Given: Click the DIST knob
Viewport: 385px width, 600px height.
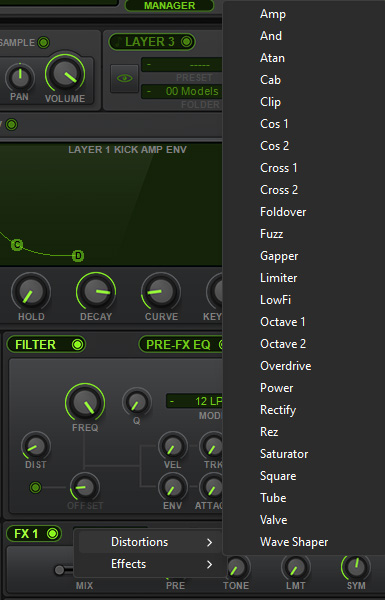Looking at the screenshot, I should pyautogui.click(x=36, y=446).
